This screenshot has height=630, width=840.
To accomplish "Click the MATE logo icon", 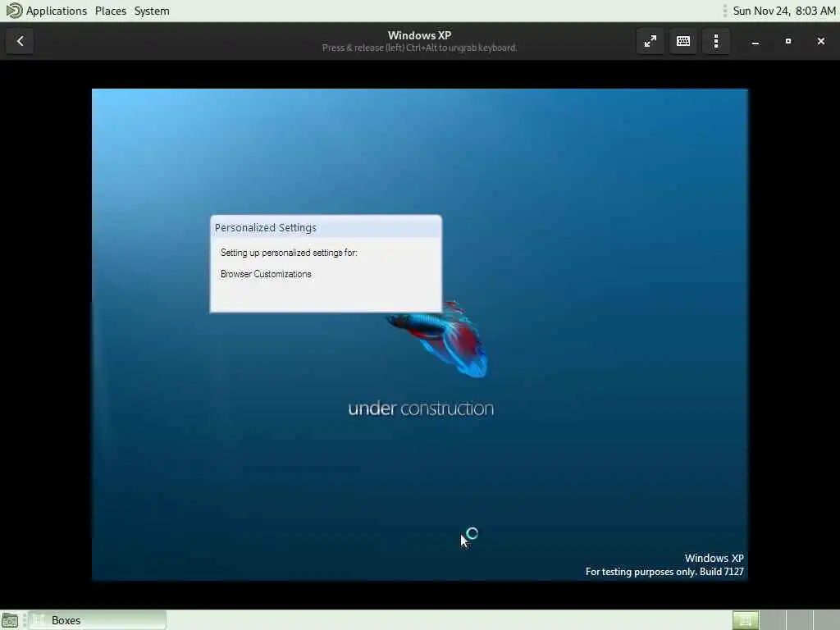I will pos(14,11).
